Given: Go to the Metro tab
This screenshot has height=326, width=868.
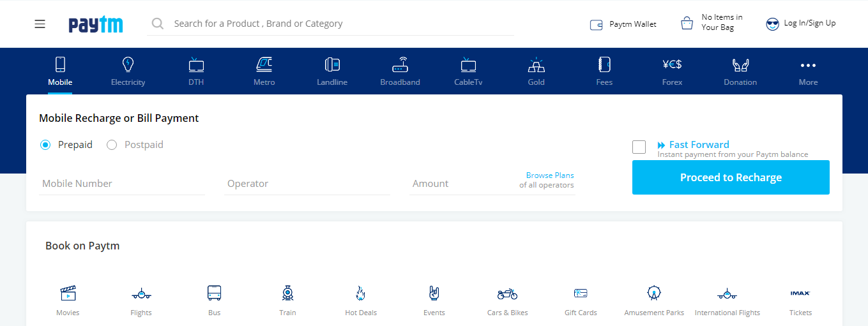Looking at the screenshot, I should pos(264,71).
